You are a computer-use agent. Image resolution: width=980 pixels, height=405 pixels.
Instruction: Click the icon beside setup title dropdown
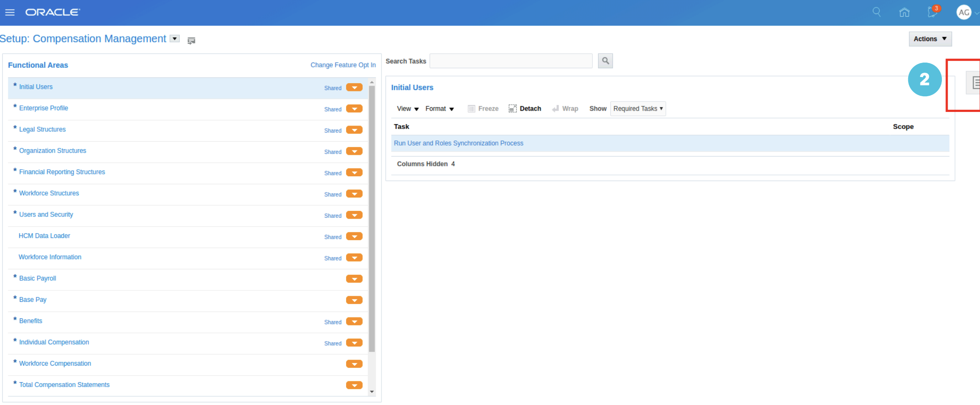point(191,41)
